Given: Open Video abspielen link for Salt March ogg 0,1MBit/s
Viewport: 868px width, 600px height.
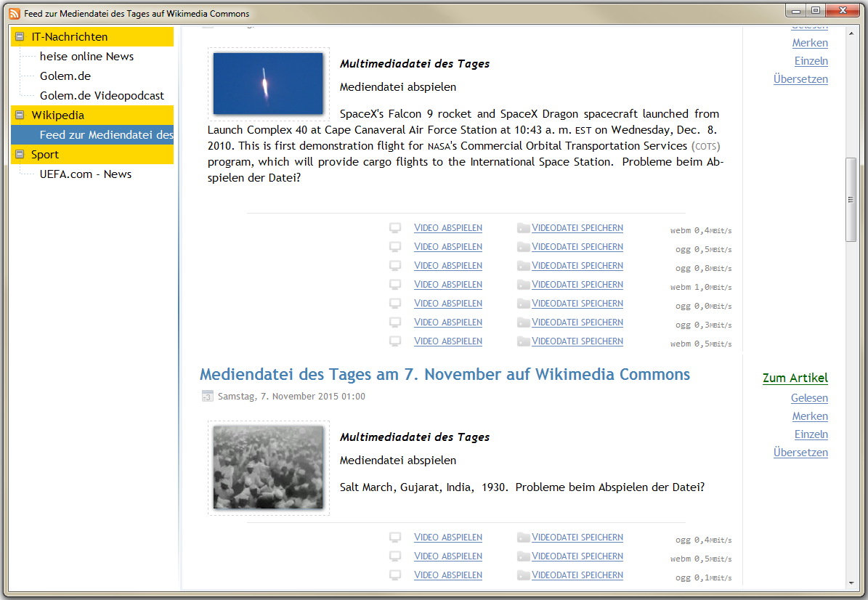Looking at the screenshot, I should 448,575.
